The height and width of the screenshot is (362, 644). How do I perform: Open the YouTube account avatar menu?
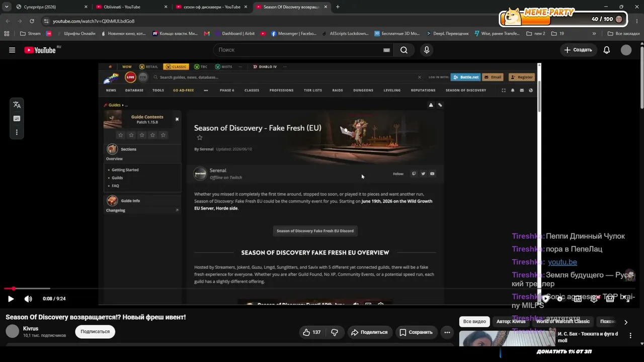626,50
